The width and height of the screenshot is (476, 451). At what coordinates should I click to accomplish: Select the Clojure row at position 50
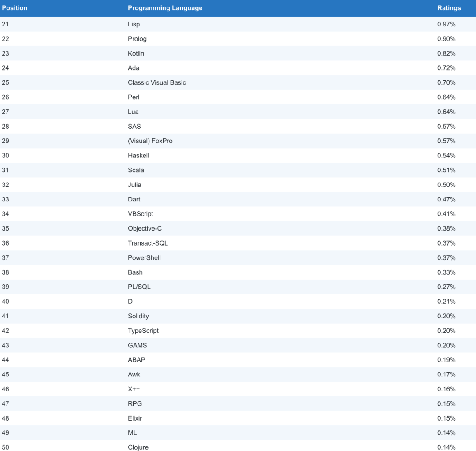(238, 446)
